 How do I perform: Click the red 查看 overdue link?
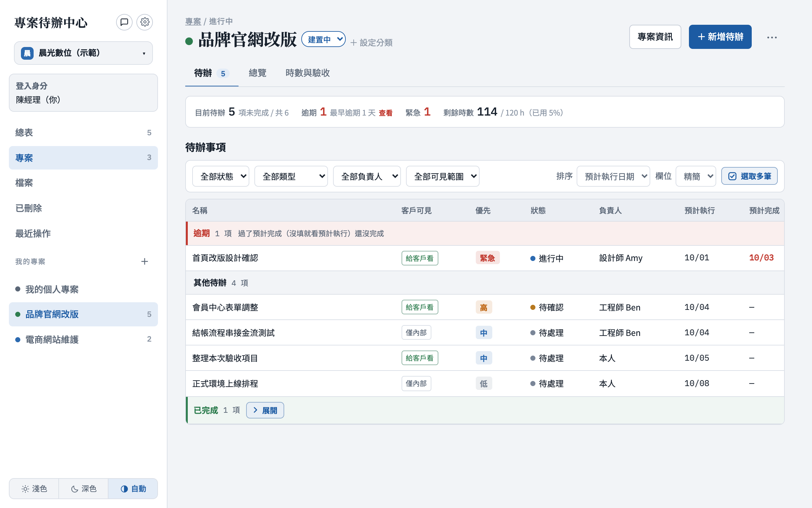pyautogui.click(x=385, y=113)
